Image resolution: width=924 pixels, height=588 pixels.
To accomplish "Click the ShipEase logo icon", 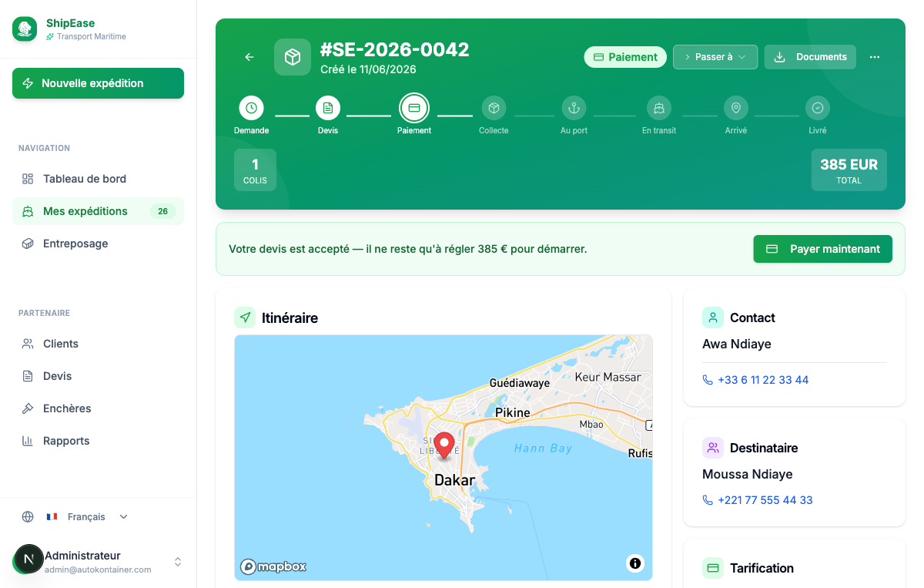I will point(25,29).
